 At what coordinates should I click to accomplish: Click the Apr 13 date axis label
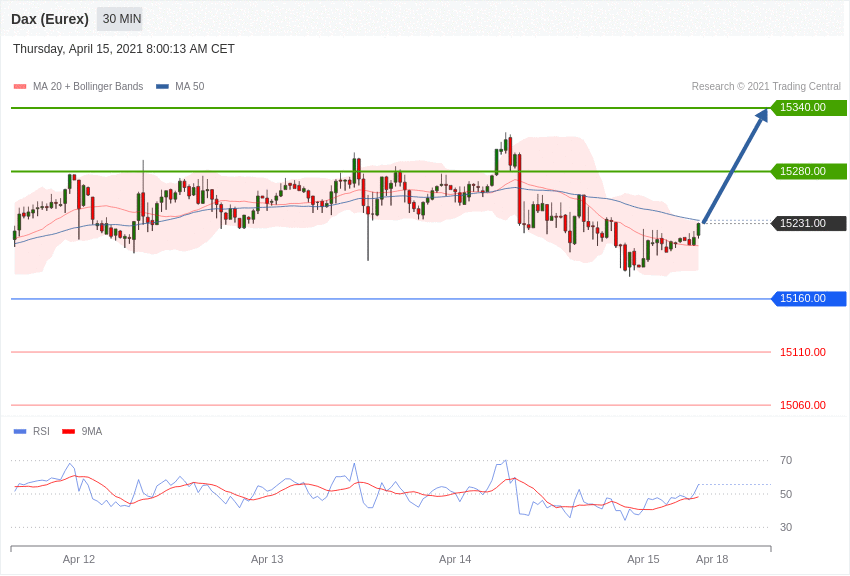click(267, 559)
